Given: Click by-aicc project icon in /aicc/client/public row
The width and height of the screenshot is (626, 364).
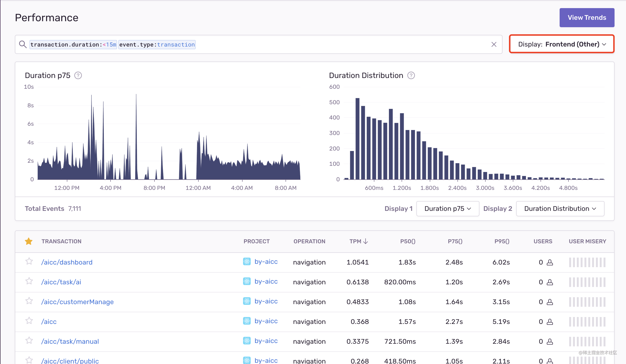Looking at the screenshot, I should [247, 360].
